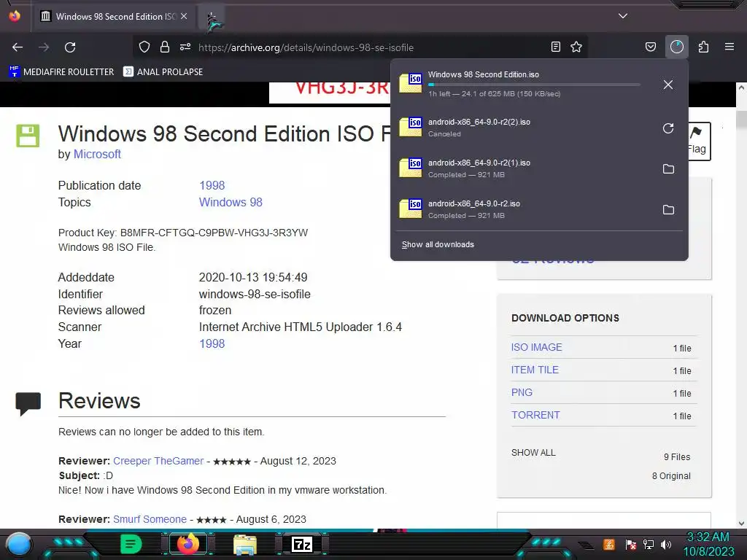Close the Windows 98 Second Edition tab
The image size is (747, 560).
click(184, 16)
